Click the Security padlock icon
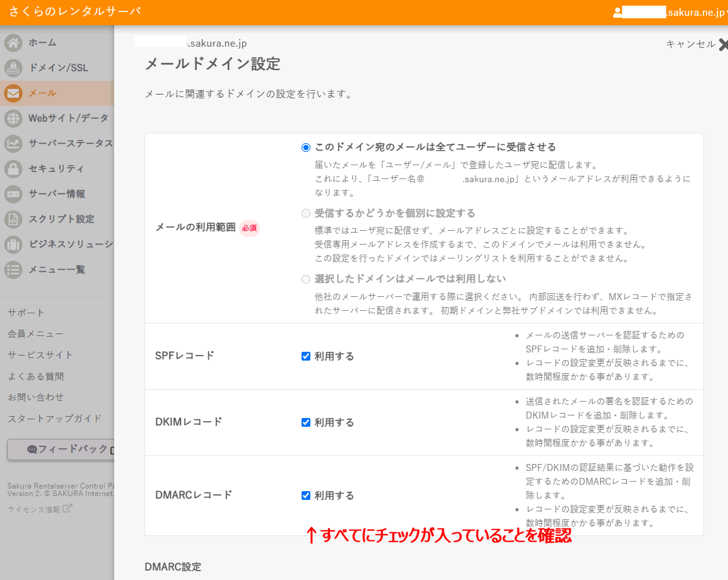Image resolution: width=728 pixels, height=580 pixels. (13, 169)
